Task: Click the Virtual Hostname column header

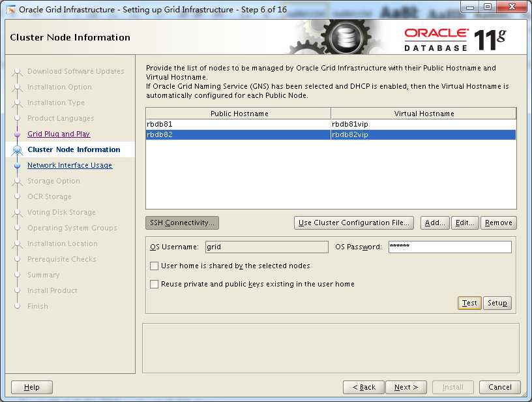Action: click(x=423, y=114)
